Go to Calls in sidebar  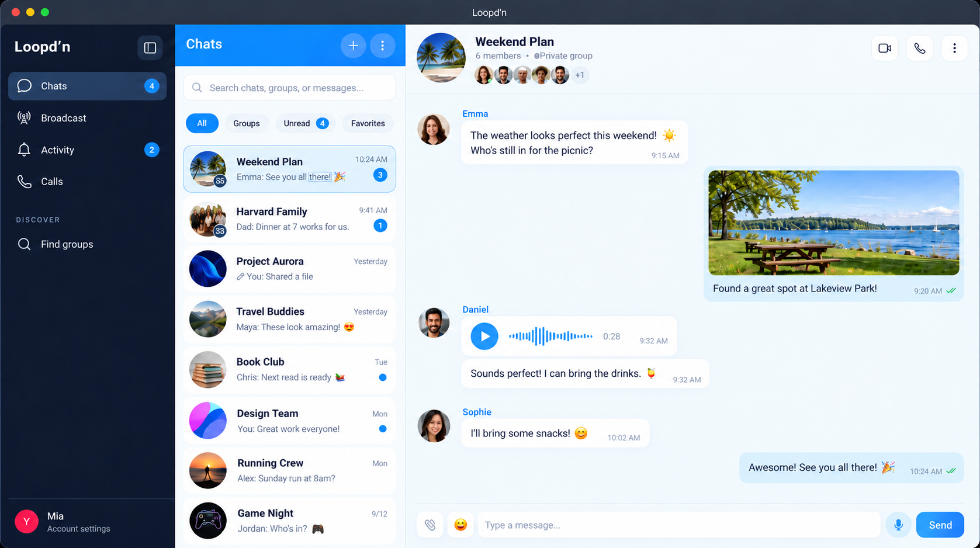tap(88, 182)
